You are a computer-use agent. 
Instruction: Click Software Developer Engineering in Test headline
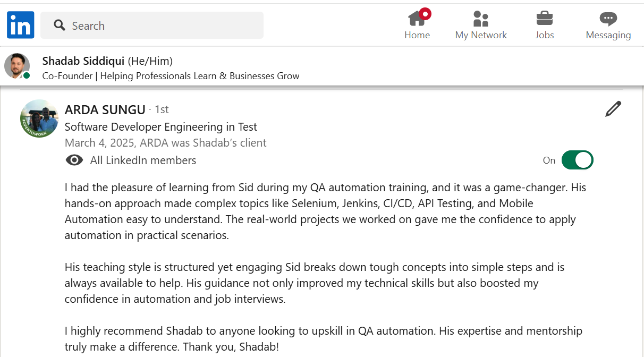160,127
